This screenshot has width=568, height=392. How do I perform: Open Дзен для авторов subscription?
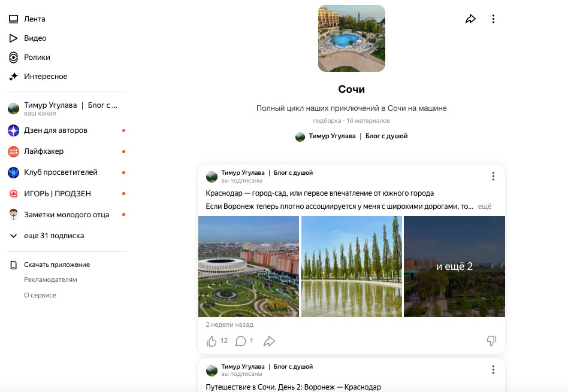tap(56, 130)
